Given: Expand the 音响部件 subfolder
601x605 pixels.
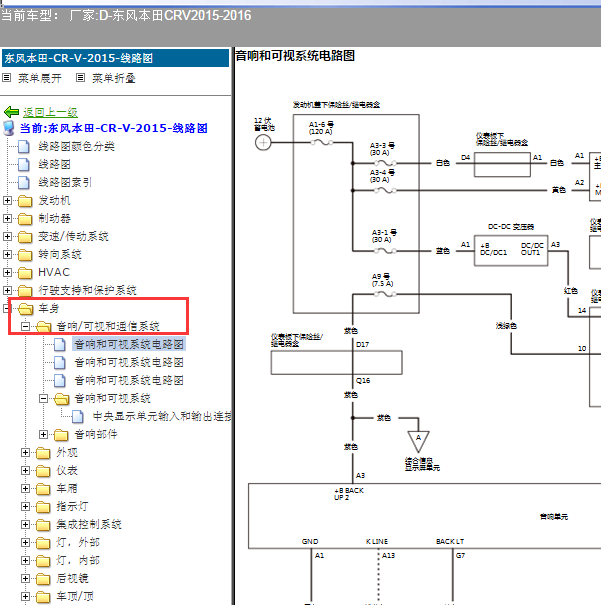Looking at the screenshot, I should coord(44,434).
